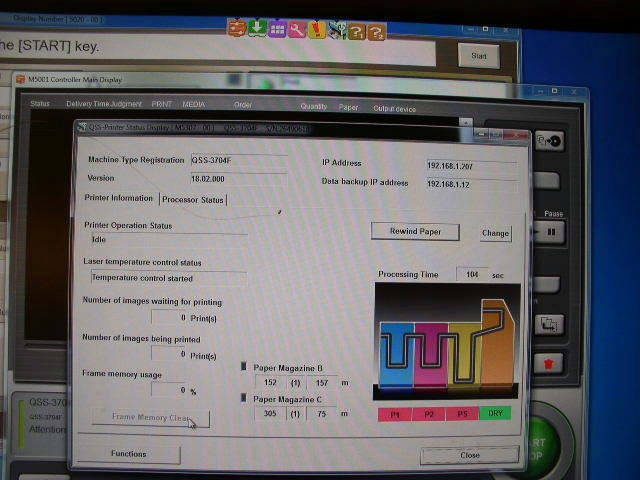
Task: Toggle the Paper Magazine B indicator
Action: (244, 366)
